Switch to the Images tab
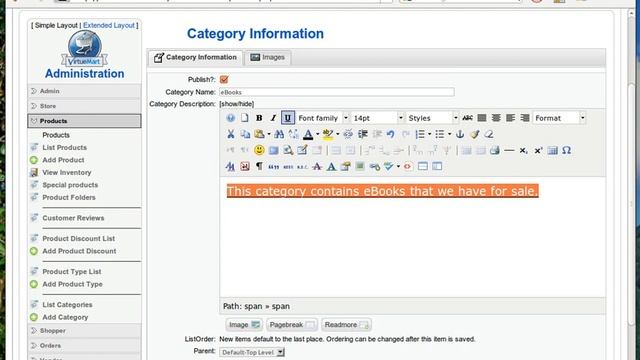 pyautogui.click(x=268, y=58)
